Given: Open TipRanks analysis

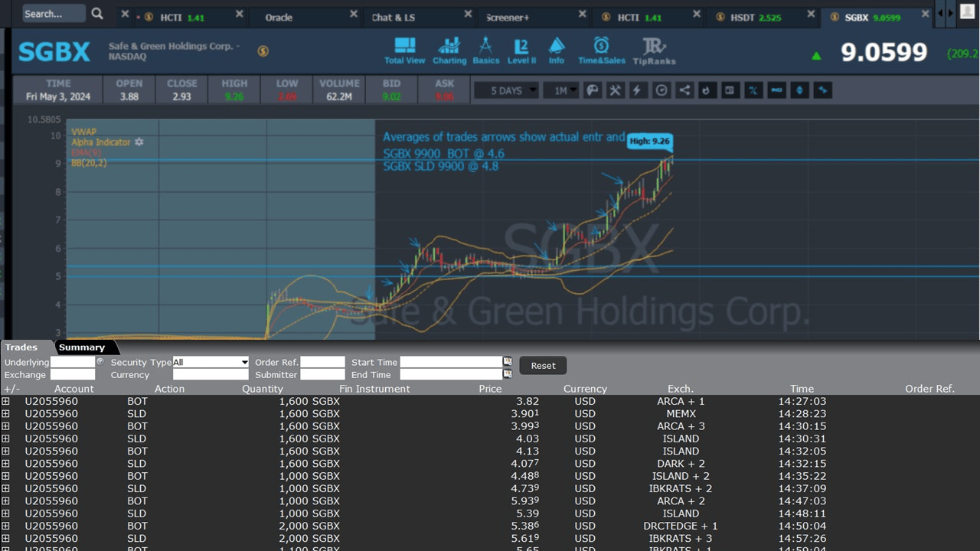Looking at the screenshot, I should click(654, 51).
